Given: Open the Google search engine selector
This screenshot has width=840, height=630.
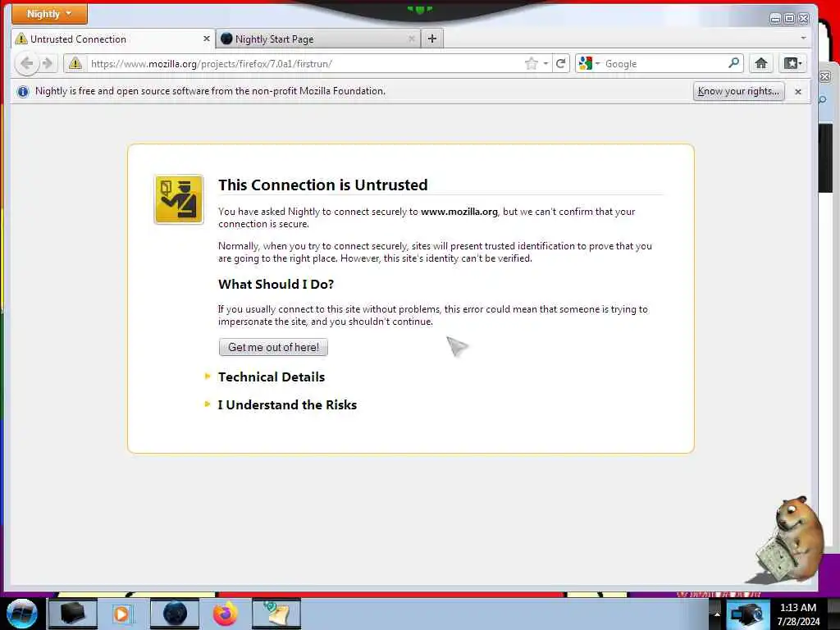Looking at the screenshot, I should point(589,64).
